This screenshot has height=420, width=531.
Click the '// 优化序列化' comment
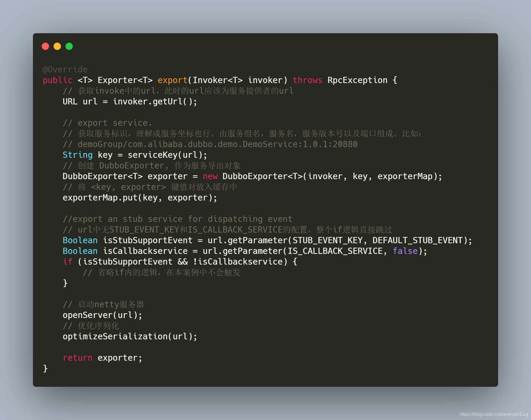pos(91,326)
